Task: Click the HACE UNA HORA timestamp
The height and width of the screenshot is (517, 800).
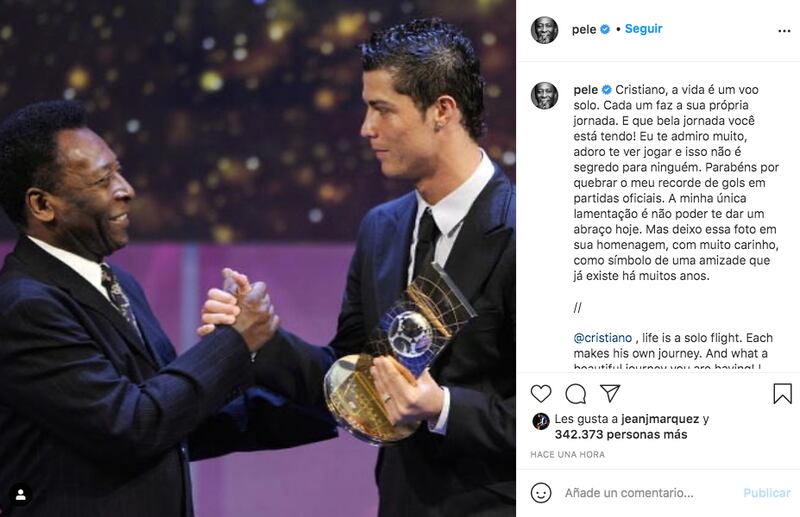Action: (x=567, y=454)
